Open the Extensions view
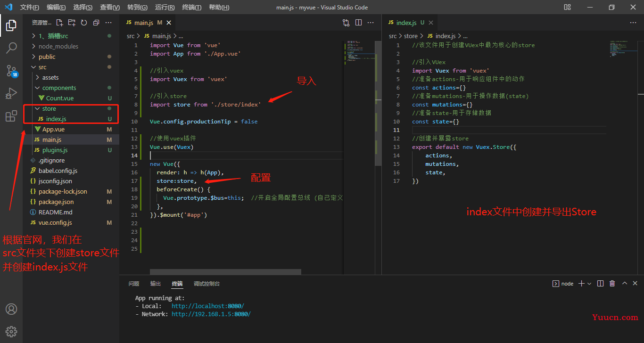644x343 pixels. click(x=11, y=116)
